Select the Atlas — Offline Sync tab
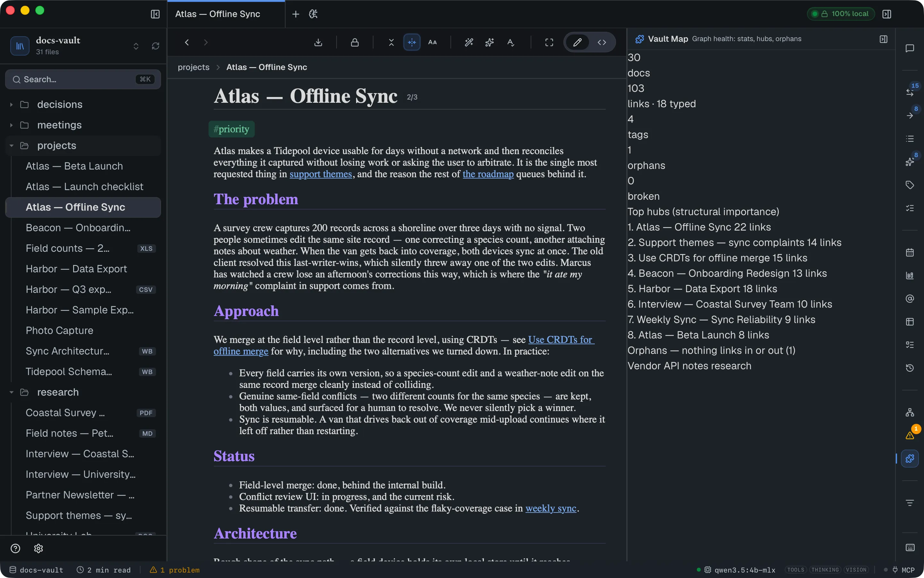The image size is (924, 578). pyautogui.click(x=226, y=14)
